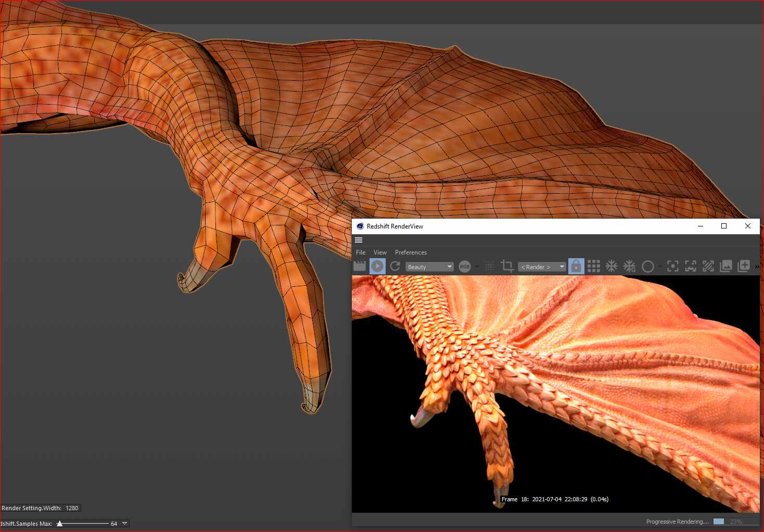
Task: Open the Beauty AOV dropdown
Action: click(429, 267)
